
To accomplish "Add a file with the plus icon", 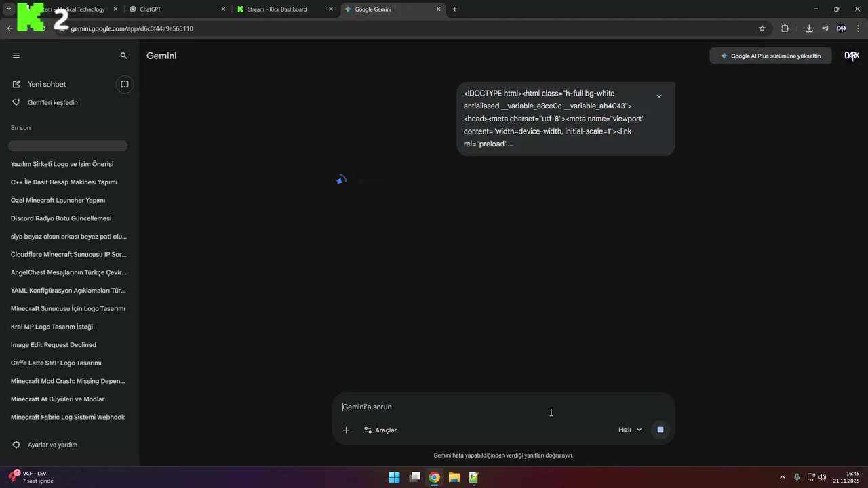I will point(346,430).
